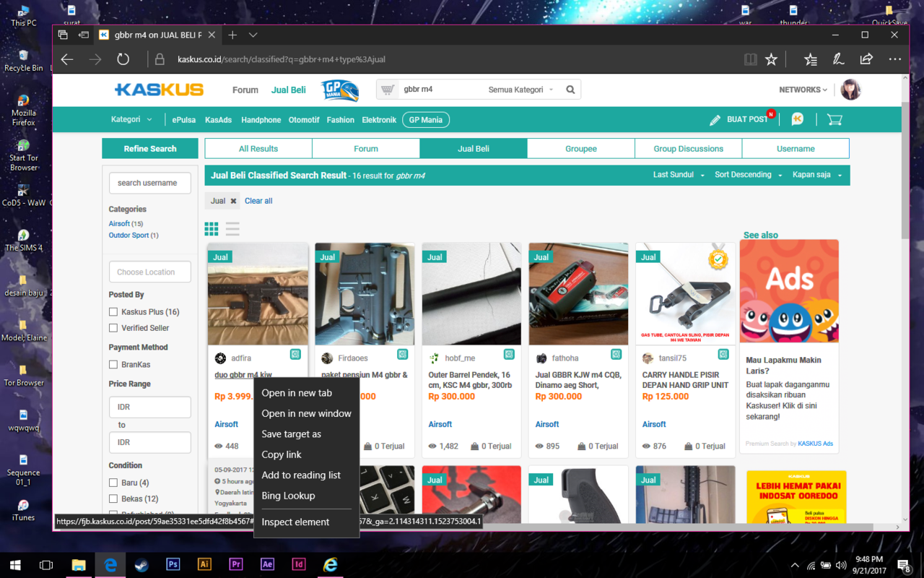Select Inspect element
This screenshot has width=924, height=578.
tap(306, 522)
